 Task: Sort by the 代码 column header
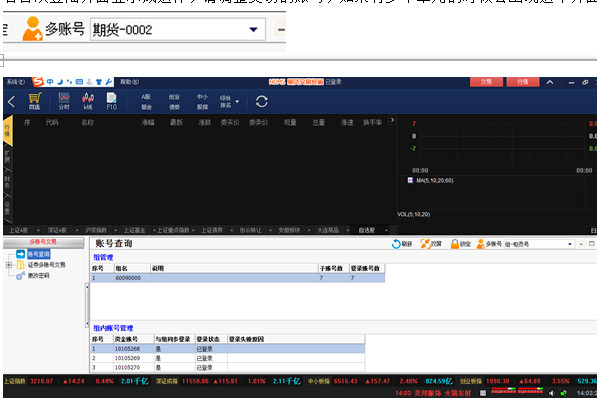pyautogui.click(x=52, y=122)
